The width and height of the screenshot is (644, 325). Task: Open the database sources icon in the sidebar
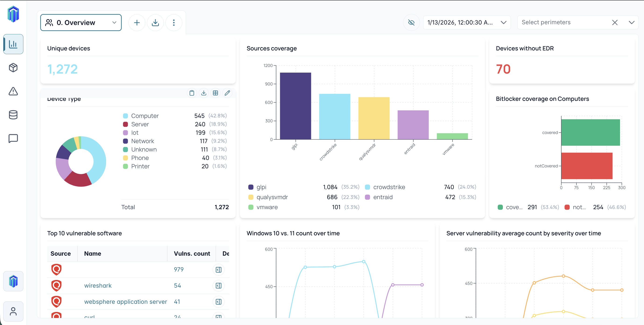(13, 115)
